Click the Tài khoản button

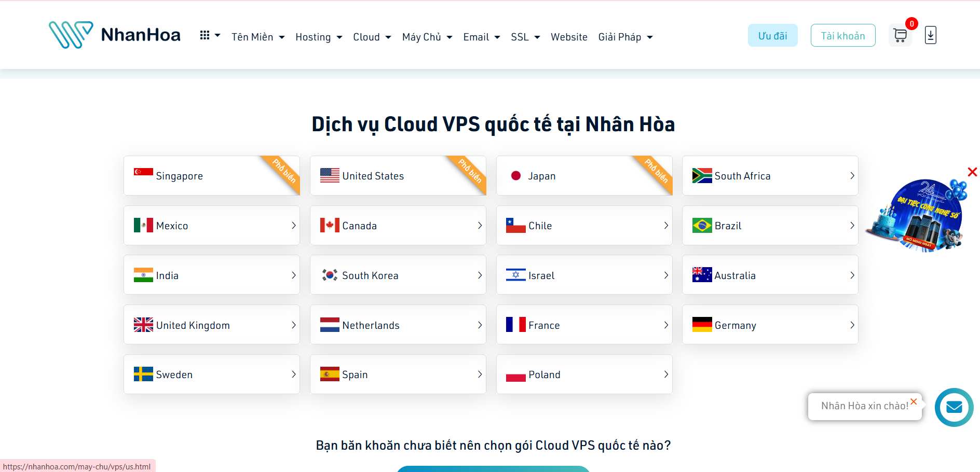(x=842, y=36)
